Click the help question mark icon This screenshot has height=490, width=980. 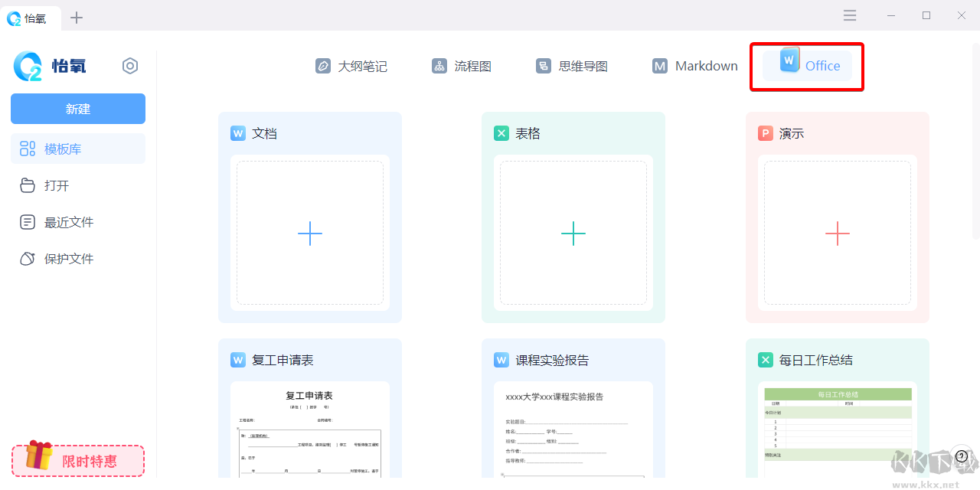(x=962, y=454)
